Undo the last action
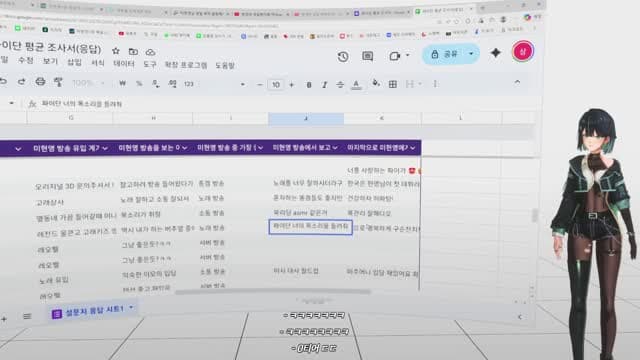The width and height of the screenshot is (640, 360). click(x=3, y=82)
